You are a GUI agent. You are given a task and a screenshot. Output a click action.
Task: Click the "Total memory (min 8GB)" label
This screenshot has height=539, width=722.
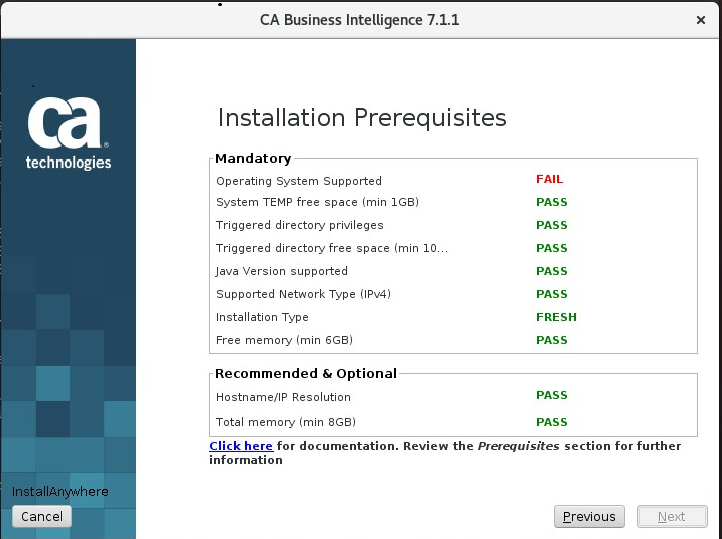point(286,422)
